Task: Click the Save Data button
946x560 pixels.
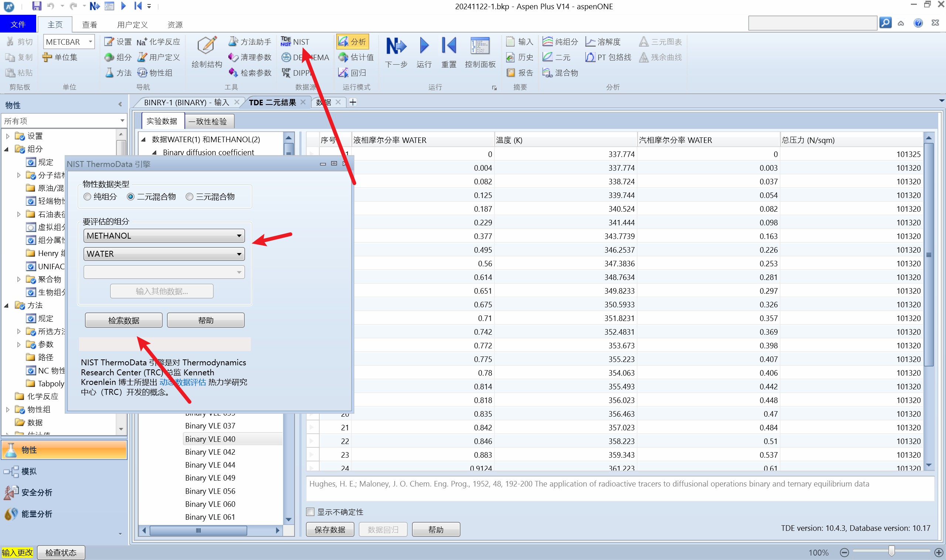Action: pyautogui.click(x=330, y=529)
